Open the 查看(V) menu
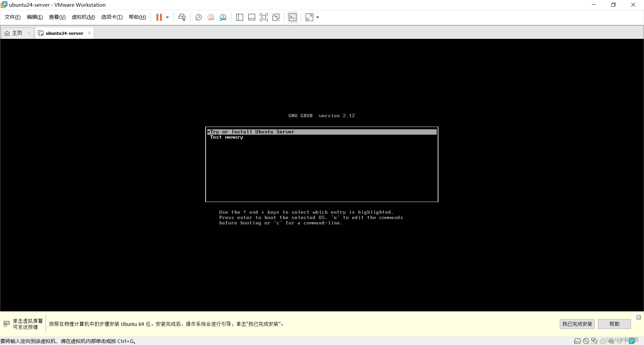Screen dimensions: 644x345 tap(57, 17)
